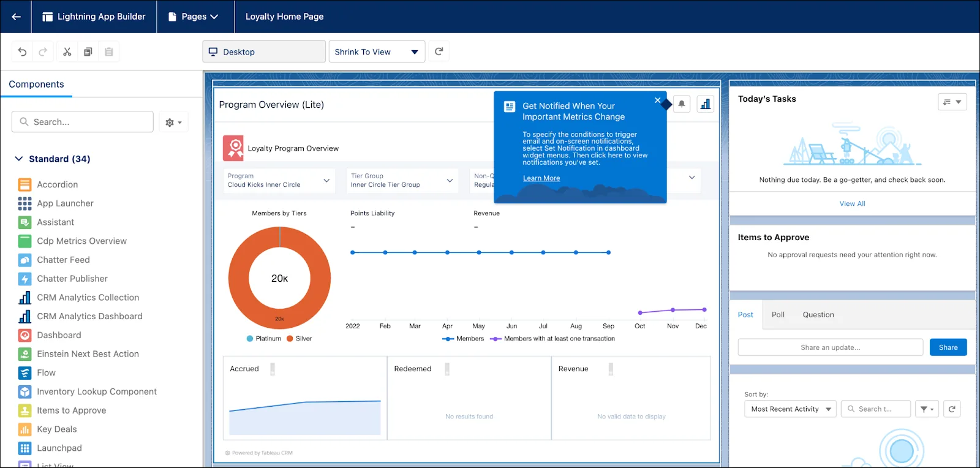Image resolution: width=980 pixels, height=468 pixels.
Task: Click the Share button
Action: click(948, 347)
